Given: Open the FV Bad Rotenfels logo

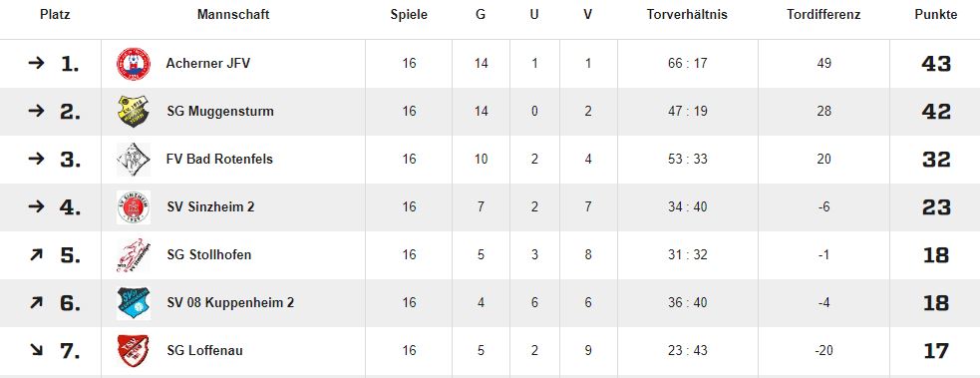Looking at the screenshot, I should pos(134,160).
